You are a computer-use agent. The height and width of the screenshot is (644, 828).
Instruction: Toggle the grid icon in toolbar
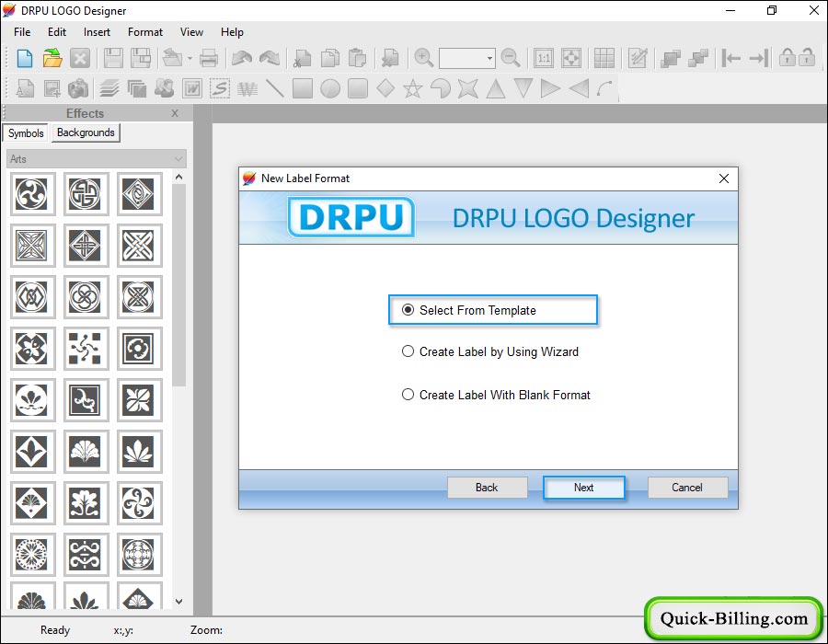pos(604,58)
